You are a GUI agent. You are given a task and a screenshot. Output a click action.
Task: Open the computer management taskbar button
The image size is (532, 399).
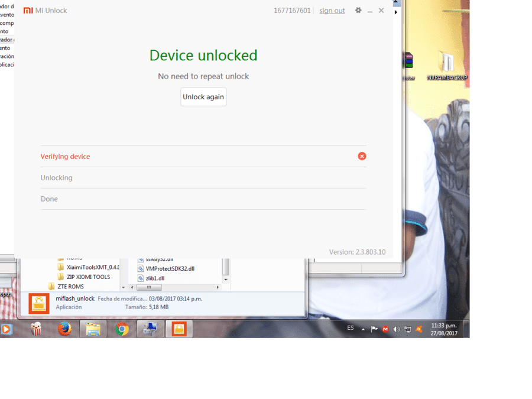point(150,329)
